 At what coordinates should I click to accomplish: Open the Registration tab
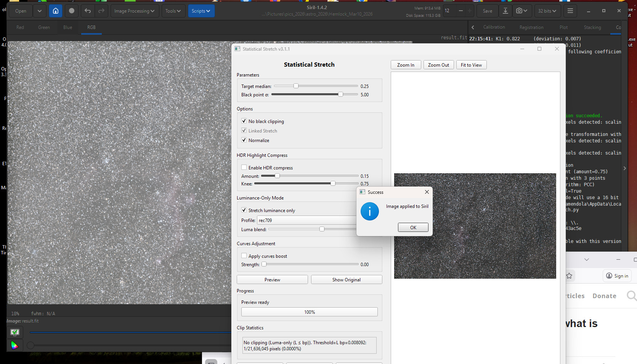531,27
